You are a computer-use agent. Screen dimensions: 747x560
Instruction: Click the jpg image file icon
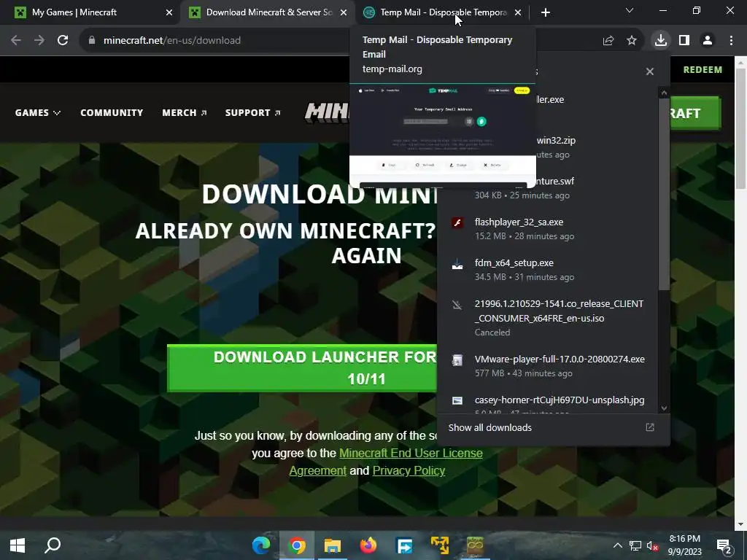click(x=457, y=400)
